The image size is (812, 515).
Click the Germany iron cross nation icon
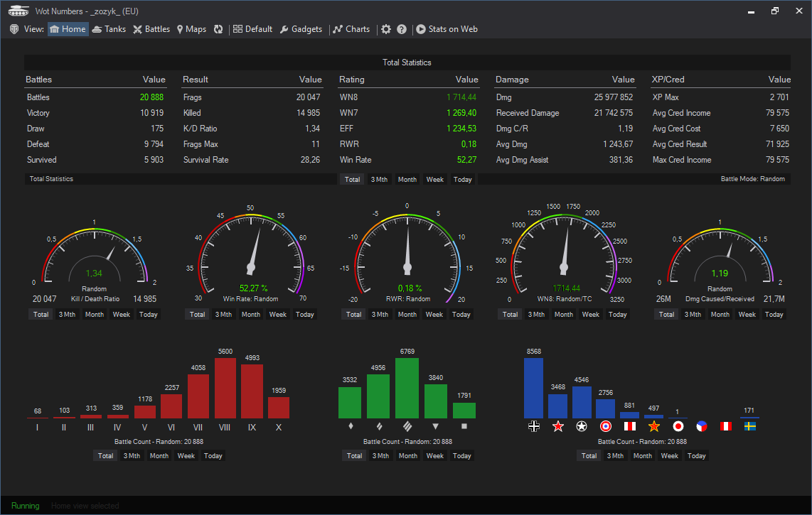[534, 426]
